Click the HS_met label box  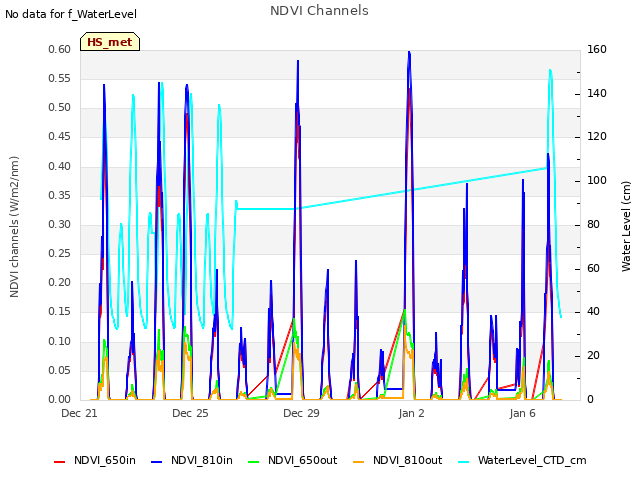coord(110,42)
